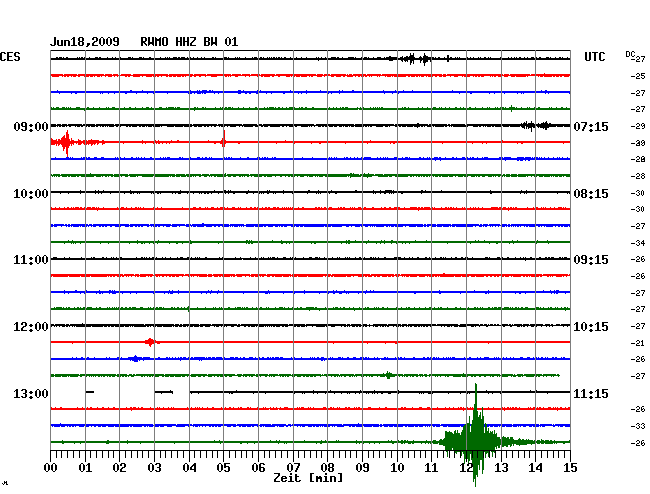Image resolution: width=650 pixels, height=494 pixels.
Task: Click x-axis minute label 10
Action: 397,467
